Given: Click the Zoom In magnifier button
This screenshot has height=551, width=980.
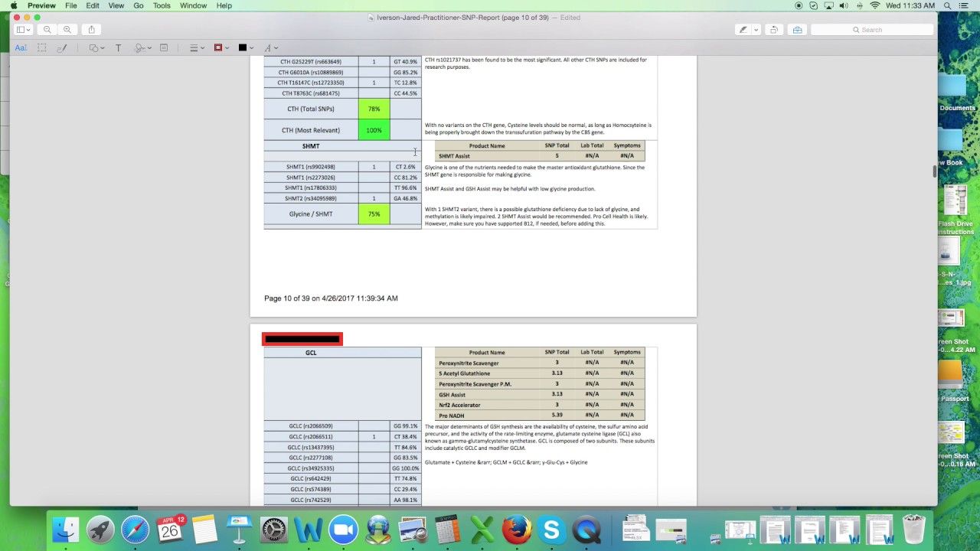Looking at the screenshot, I should click(67, 30).
